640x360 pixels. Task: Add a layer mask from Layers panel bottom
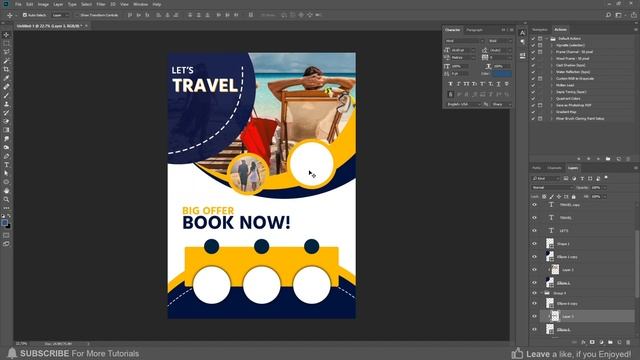click(x=592, y=342)
